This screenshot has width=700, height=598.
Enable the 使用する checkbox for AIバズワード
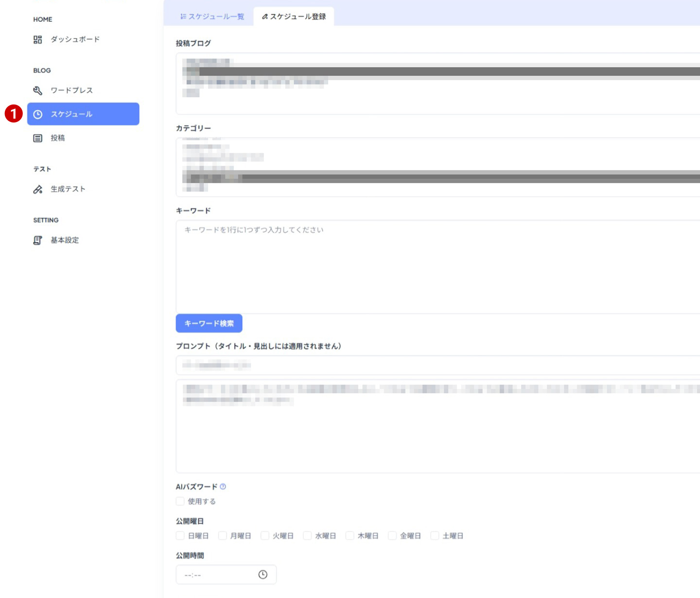180,501
